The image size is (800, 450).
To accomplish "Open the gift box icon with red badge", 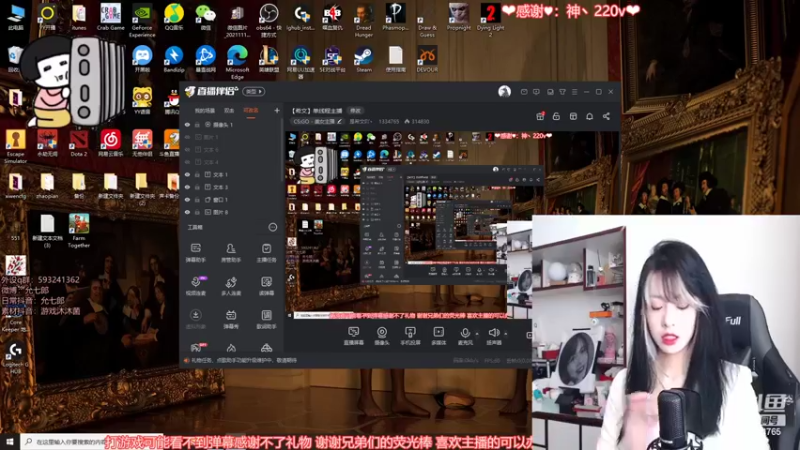I will click(540, 116).
